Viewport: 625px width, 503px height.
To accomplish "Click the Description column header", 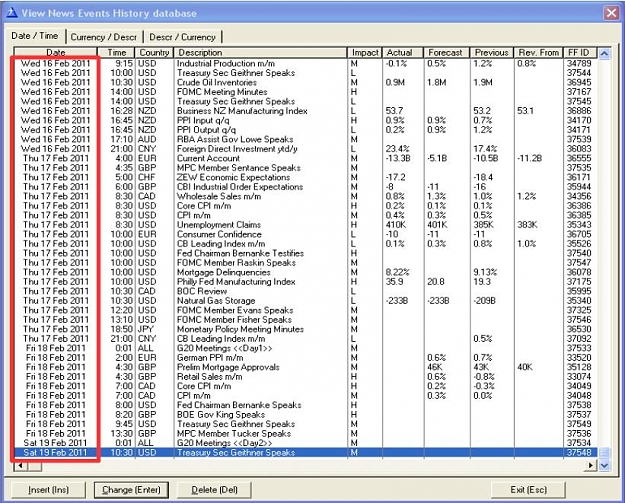I will click(x=261, y=53).
